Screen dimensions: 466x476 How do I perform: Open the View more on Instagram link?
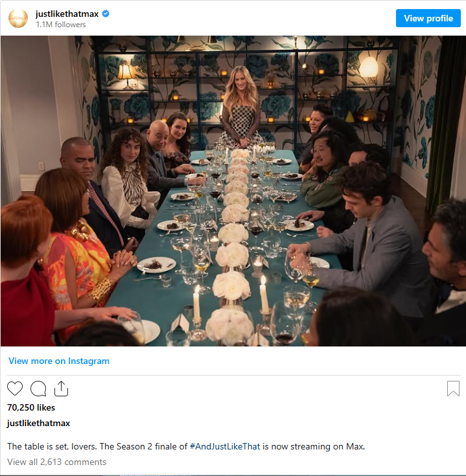[x=59, y=361]
